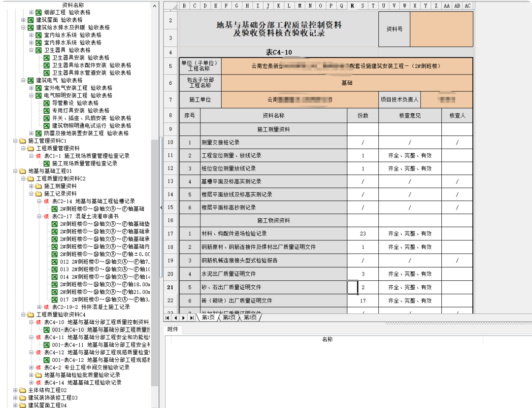The width and height of the screenshot is (532, 408).
Task: Click folder icon beside 施工测量资料
Action: [x=39, y=186]
